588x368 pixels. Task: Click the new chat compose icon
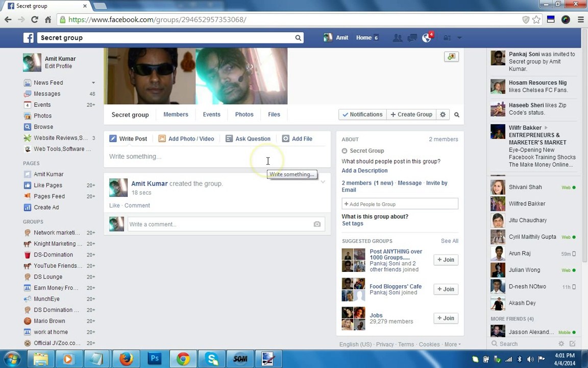click(573, 343)
